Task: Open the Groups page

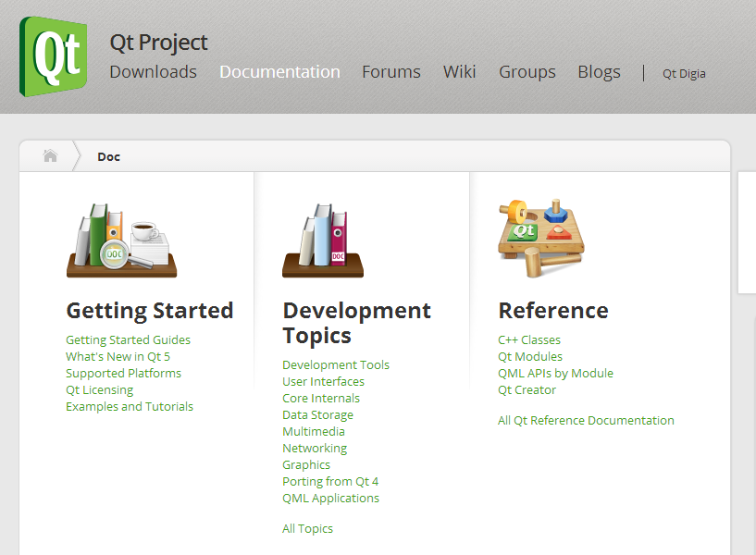Action: click(x=527, y=72)
